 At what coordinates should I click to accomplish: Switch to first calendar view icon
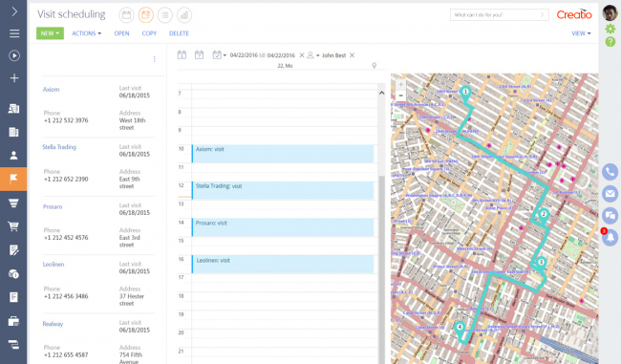pos(126,15)
